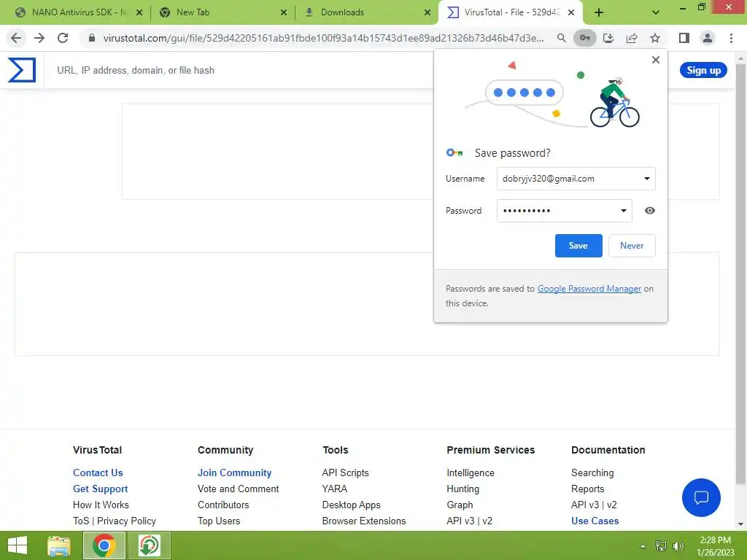Show hidden system tray icons

[x=643, y=546]
